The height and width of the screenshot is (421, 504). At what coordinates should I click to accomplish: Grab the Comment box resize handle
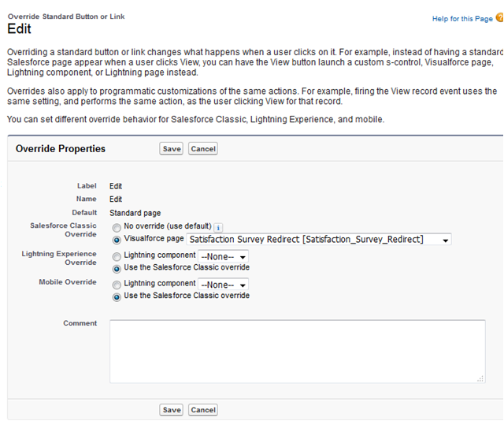coord(481,379)
